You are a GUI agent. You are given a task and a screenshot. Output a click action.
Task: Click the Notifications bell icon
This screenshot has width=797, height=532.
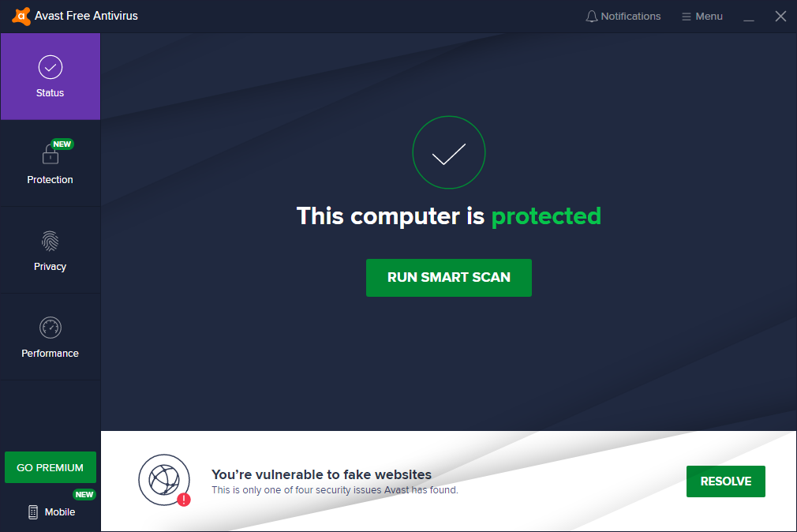[591, 17]
